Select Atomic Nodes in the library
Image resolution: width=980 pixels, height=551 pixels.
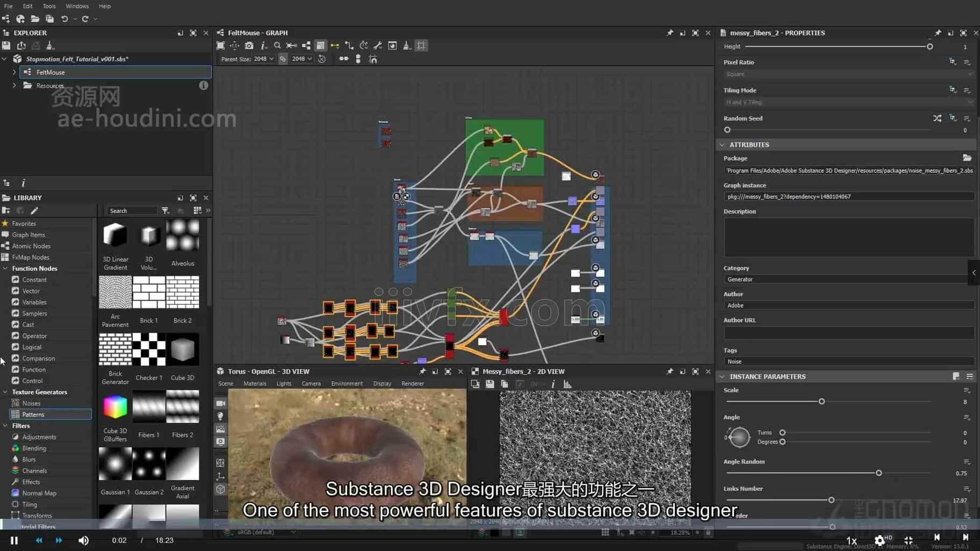tap(31, 246)
